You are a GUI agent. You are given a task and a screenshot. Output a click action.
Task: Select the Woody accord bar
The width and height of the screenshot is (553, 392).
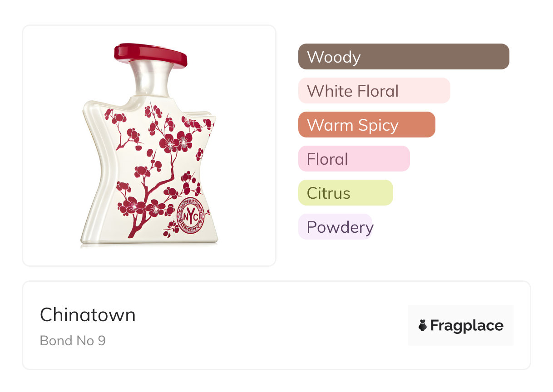[x=404, y=57]
